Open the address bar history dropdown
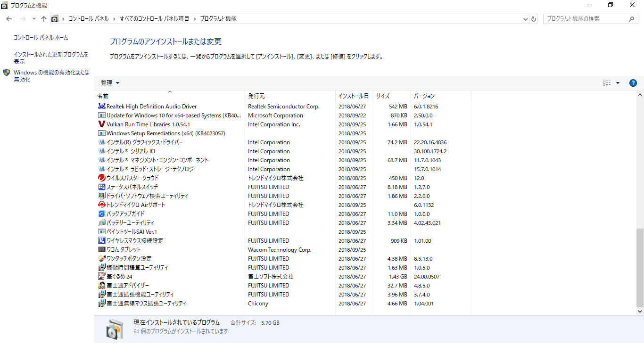 coord(526,19)
